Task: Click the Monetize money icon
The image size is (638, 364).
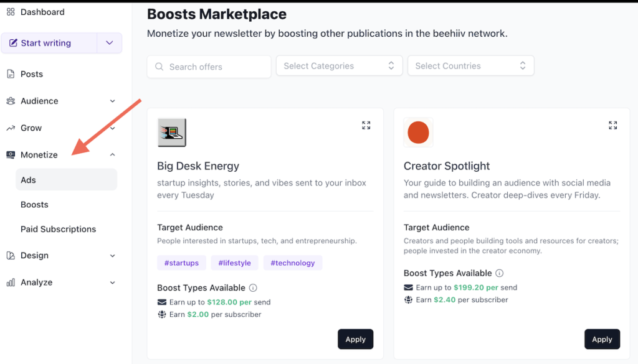Action: pos(11,155)
